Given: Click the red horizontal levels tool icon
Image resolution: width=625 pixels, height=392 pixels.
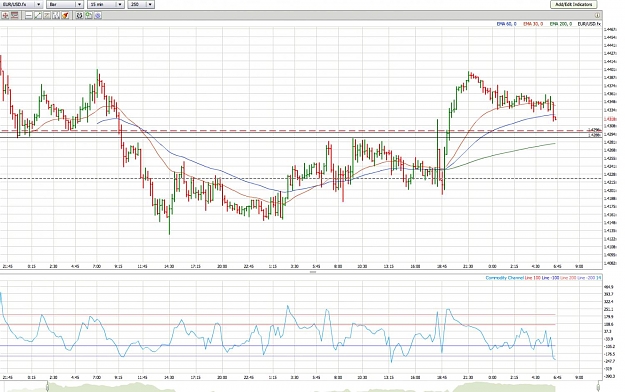Looking at the screenshot, I should (x=14, y=16).
